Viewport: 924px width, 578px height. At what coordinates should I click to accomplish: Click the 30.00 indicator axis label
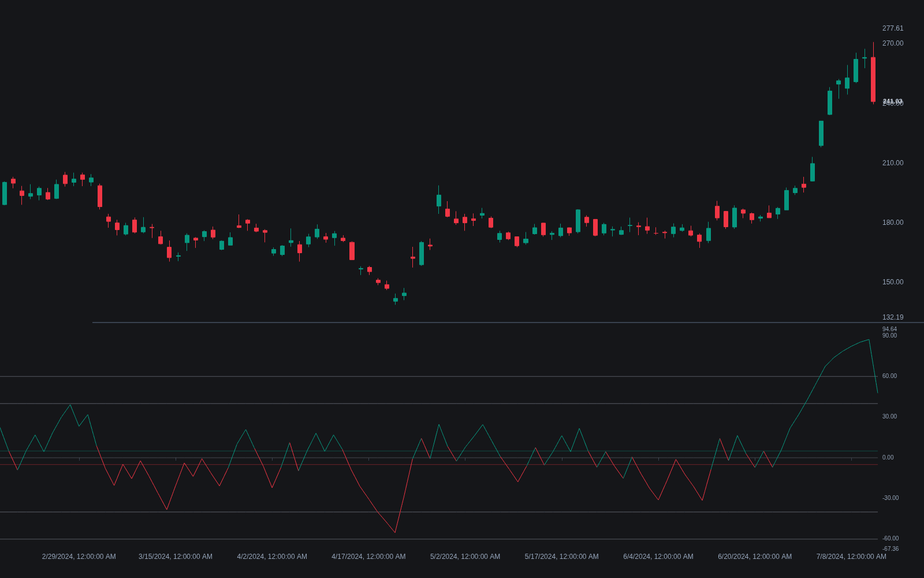pos(890,417)
